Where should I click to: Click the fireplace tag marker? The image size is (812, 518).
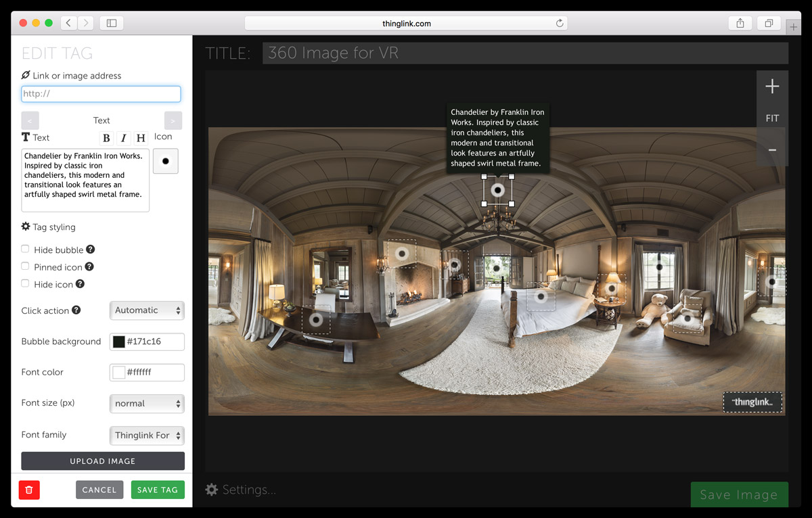tap(402, 254)
